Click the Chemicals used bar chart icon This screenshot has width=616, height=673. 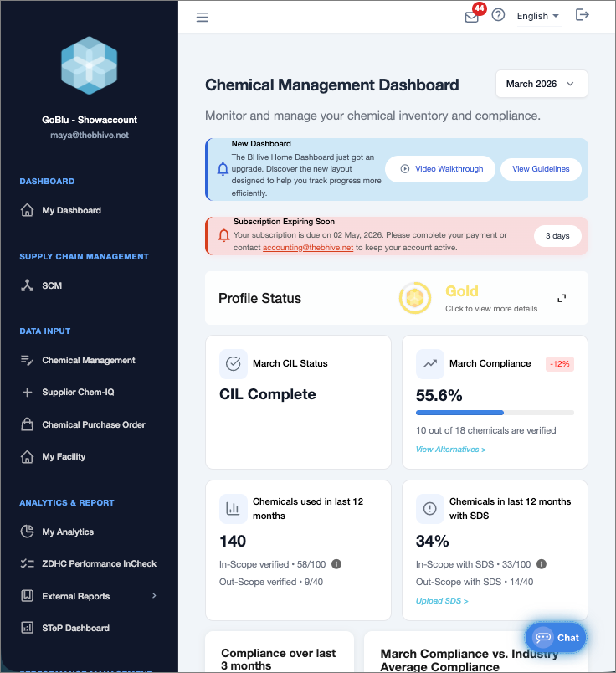[234, 509]
